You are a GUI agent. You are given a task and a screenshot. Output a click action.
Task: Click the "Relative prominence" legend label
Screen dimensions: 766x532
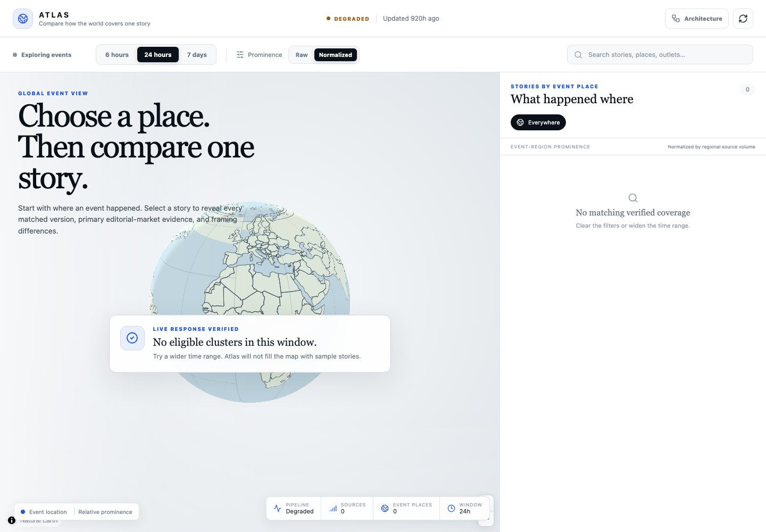coord(105,512)
